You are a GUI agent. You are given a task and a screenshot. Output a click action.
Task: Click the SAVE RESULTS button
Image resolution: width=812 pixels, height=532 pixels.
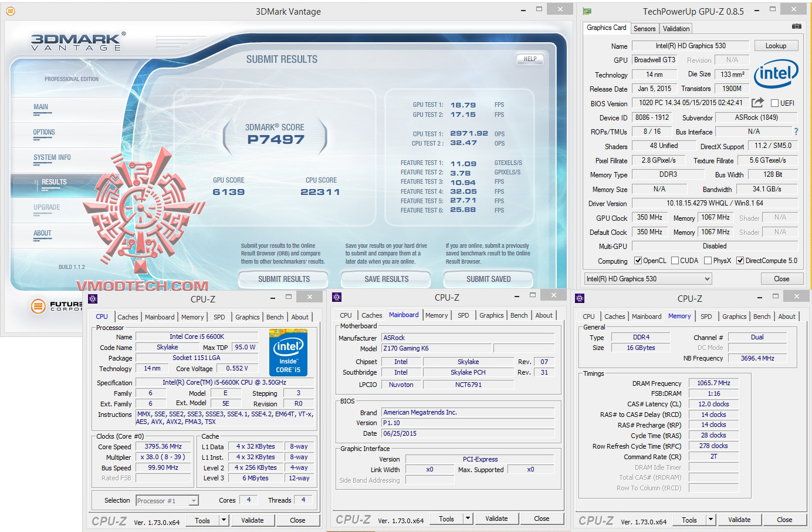pyautogui.click(x=386, y=279)
